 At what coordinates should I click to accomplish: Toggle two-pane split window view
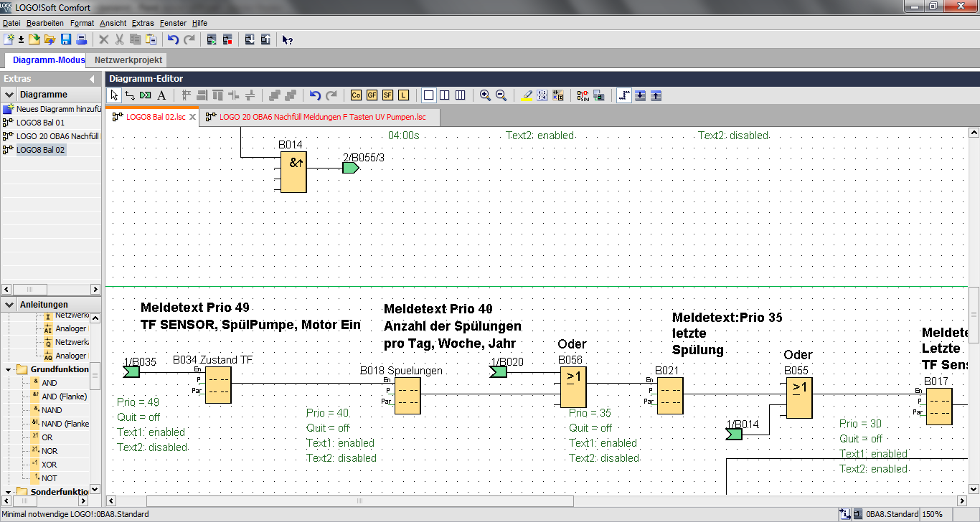[444, 95]
